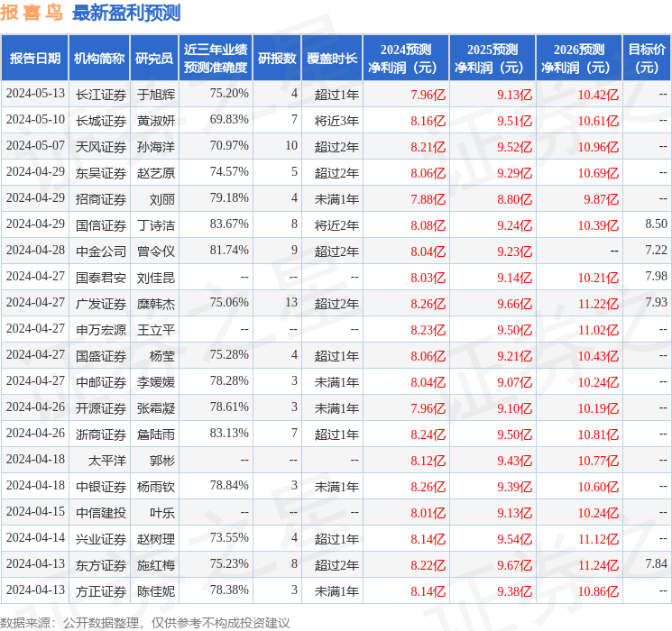This screenshot has height=631, width=672.
Task: Click the 目标价 column header
Action: click(647, 58)
